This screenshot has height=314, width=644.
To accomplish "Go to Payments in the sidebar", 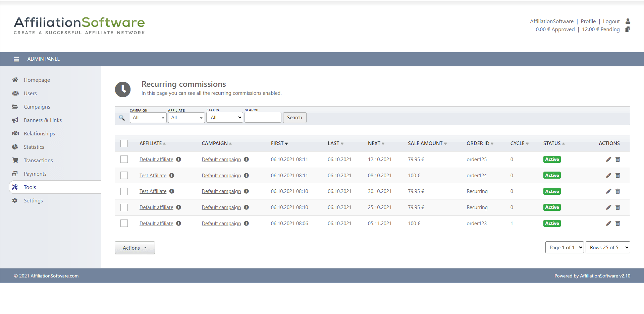I will point(35,174).
